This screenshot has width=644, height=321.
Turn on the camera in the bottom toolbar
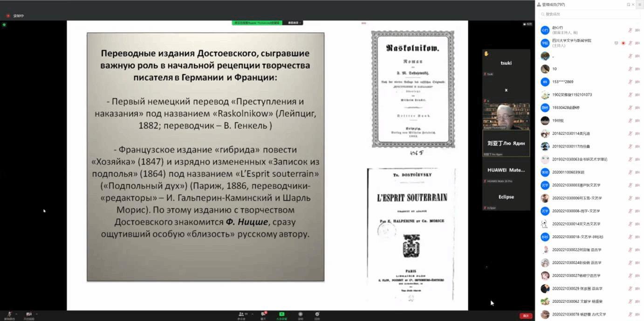point(29,314)
